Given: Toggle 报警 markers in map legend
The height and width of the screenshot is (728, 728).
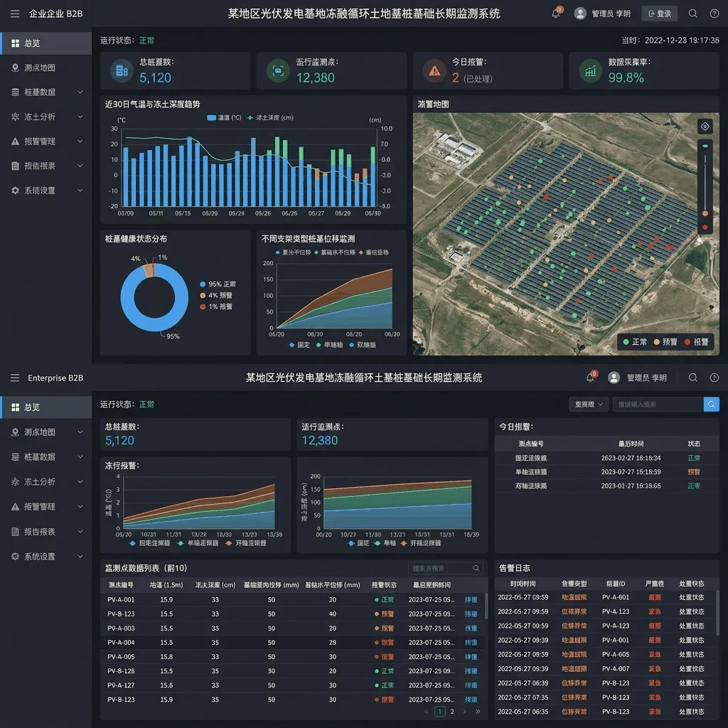Looking at the screenshot, I should 697,342.
